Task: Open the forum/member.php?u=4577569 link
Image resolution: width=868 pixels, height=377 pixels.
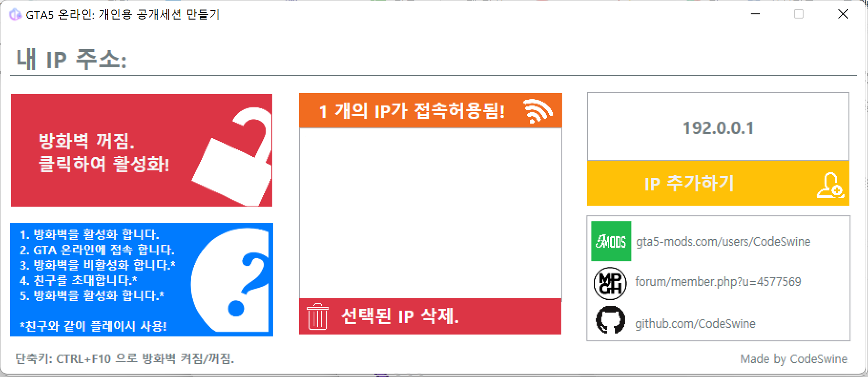Action: 718,282
